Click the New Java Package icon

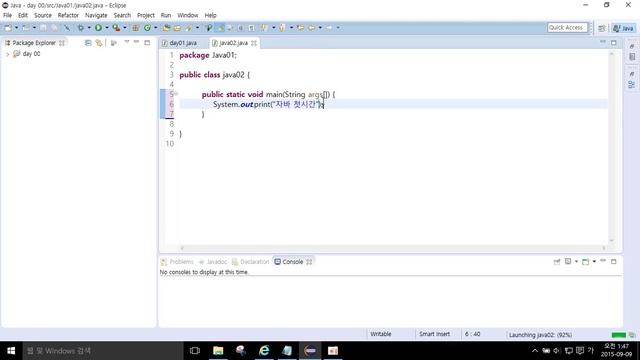point(136,28)
